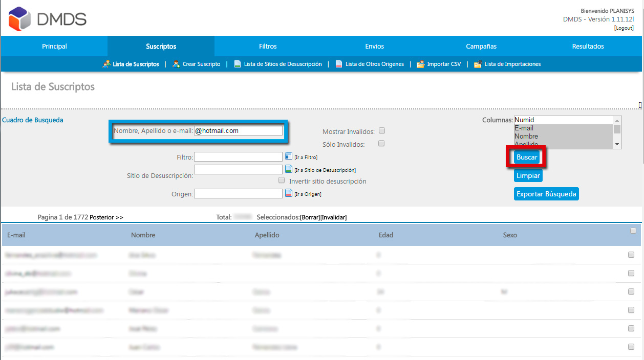Focus the Nombre, Apellido o e-mail field

tap(238, 131)
